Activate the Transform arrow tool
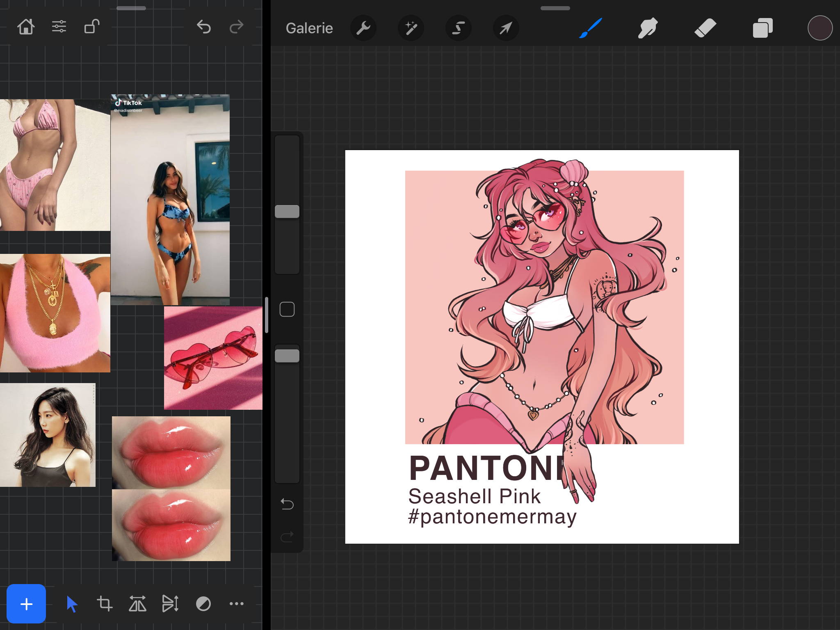This screenshot has height=630, width=840. click(x=506, y=28)
